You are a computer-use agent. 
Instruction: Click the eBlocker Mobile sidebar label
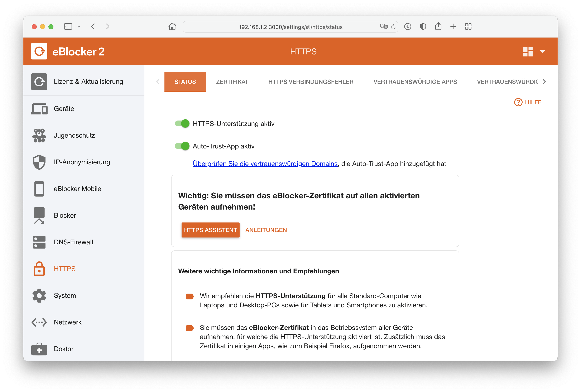[77, 189]
